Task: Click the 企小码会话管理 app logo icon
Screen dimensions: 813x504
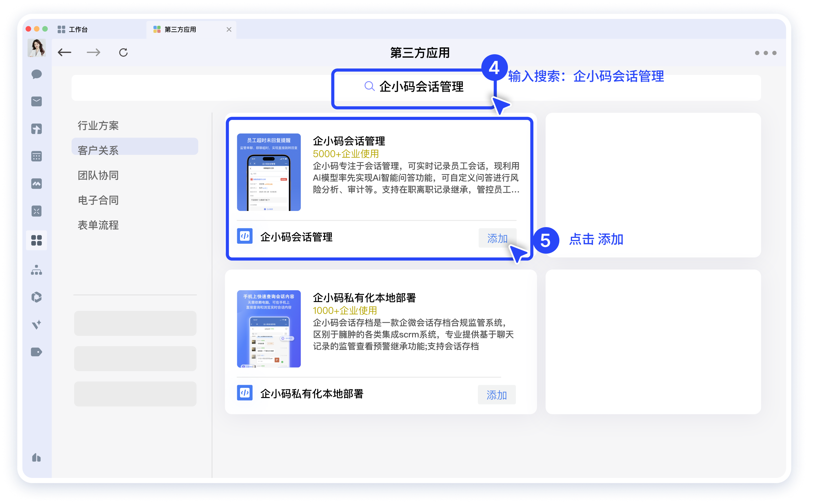Action: click(x=245, y=236)
